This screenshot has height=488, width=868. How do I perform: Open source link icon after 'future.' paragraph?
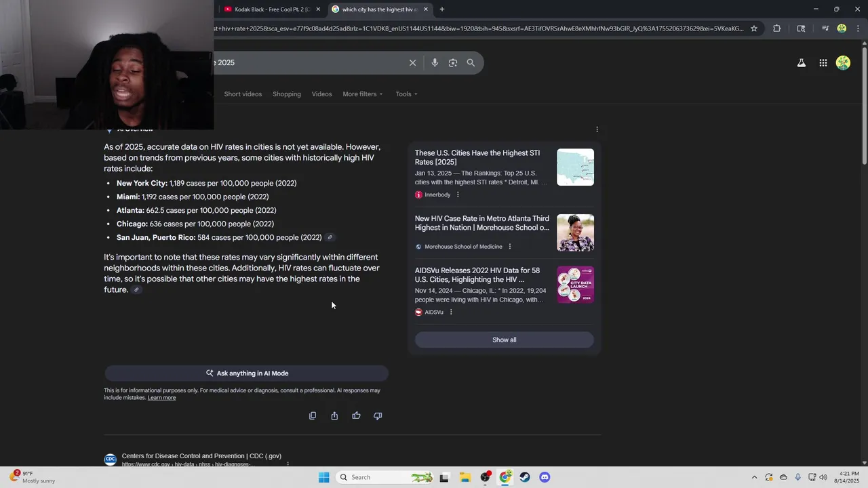[136, 290]
